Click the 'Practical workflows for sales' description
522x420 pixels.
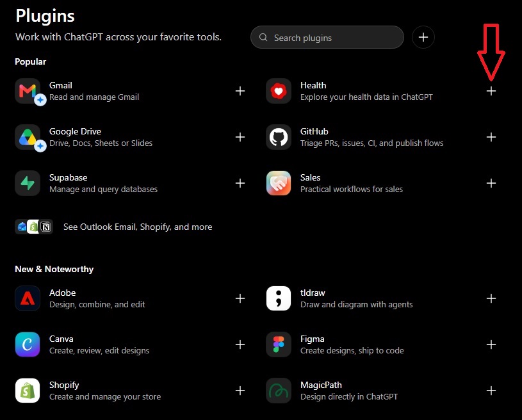pyautogui.click(x=352, y=189)
